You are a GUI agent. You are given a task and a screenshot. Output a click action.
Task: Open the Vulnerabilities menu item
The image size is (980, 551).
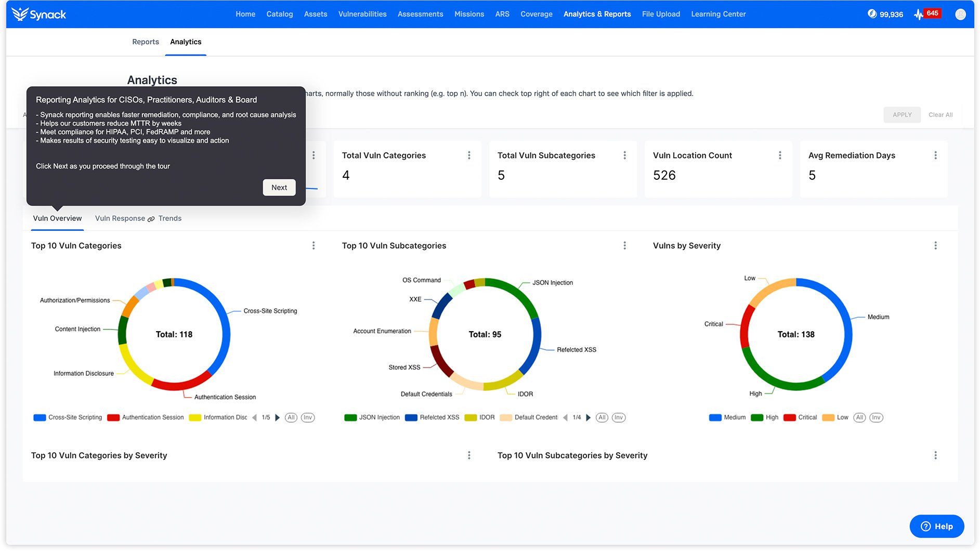(x=362, y=14)
